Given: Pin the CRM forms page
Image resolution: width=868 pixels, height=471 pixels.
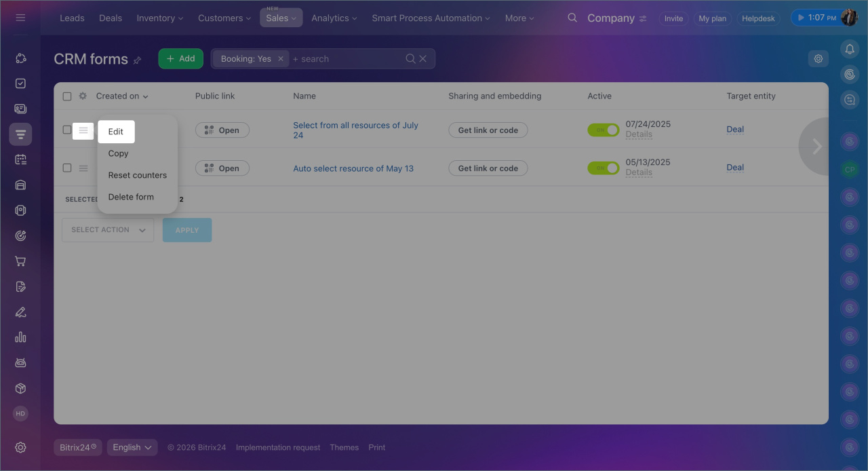Looking at the screenshot, I should point(137,60).
